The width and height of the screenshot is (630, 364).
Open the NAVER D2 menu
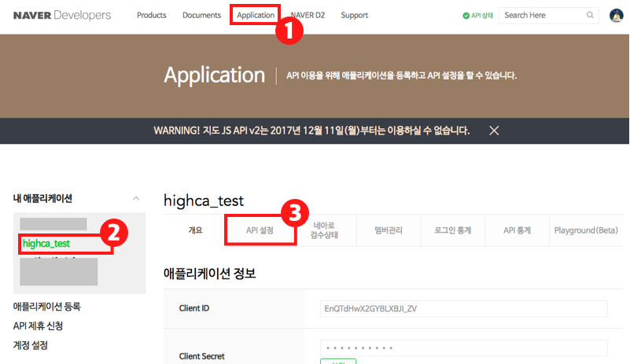[x=308, y=15]
